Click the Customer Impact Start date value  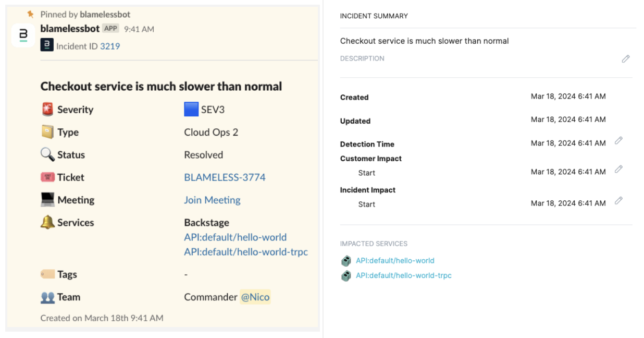coord(568,172)
